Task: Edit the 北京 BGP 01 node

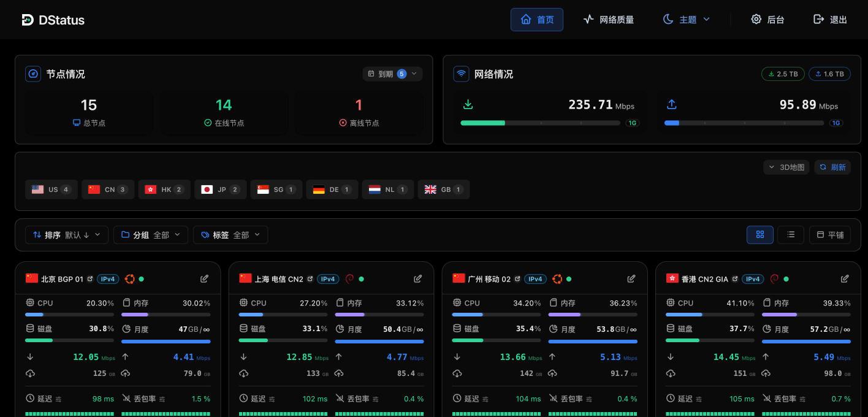Action: 204,278
